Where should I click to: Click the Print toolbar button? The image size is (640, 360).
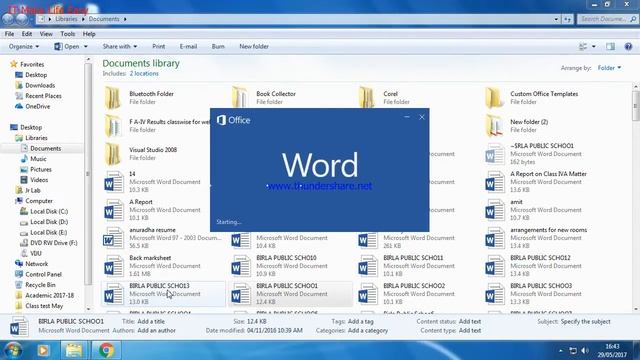pos(159,47)
